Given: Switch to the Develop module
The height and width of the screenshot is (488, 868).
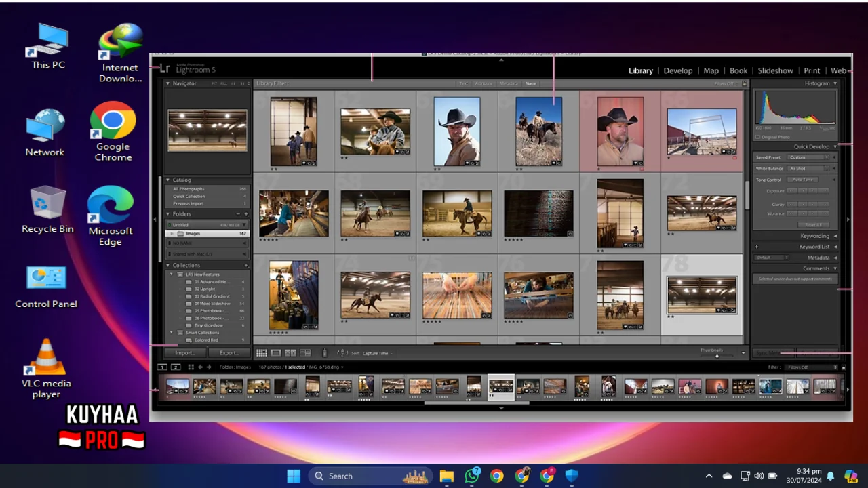Looking at the screenshot, I should click(678, 70).
